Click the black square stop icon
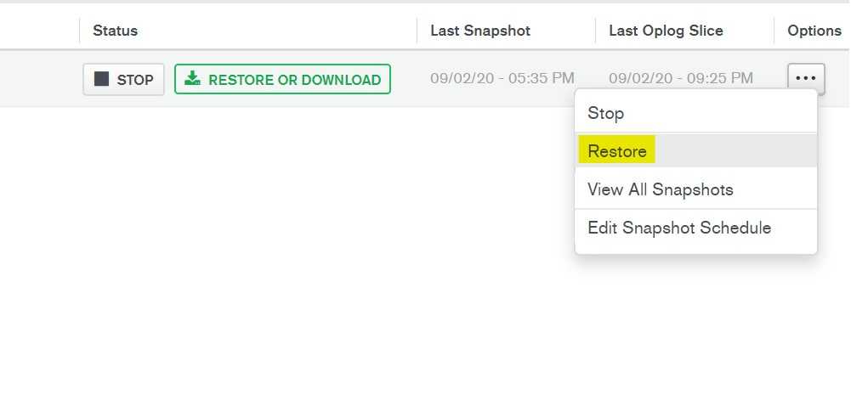 click(x=101, y=79)
